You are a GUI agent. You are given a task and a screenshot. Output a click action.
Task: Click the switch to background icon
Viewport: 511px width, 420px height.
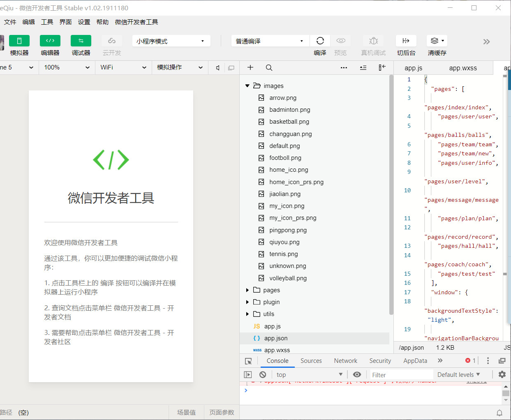click(x=406, y=41)
